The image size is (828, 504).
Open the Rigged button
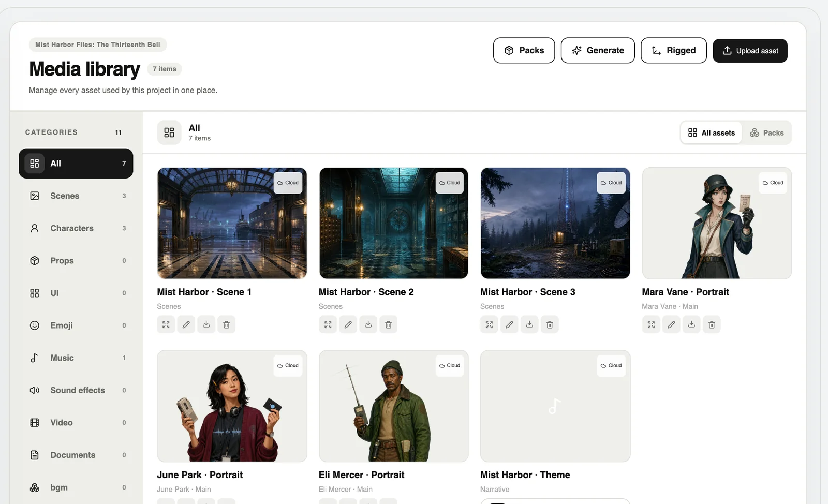coord(674,50)
